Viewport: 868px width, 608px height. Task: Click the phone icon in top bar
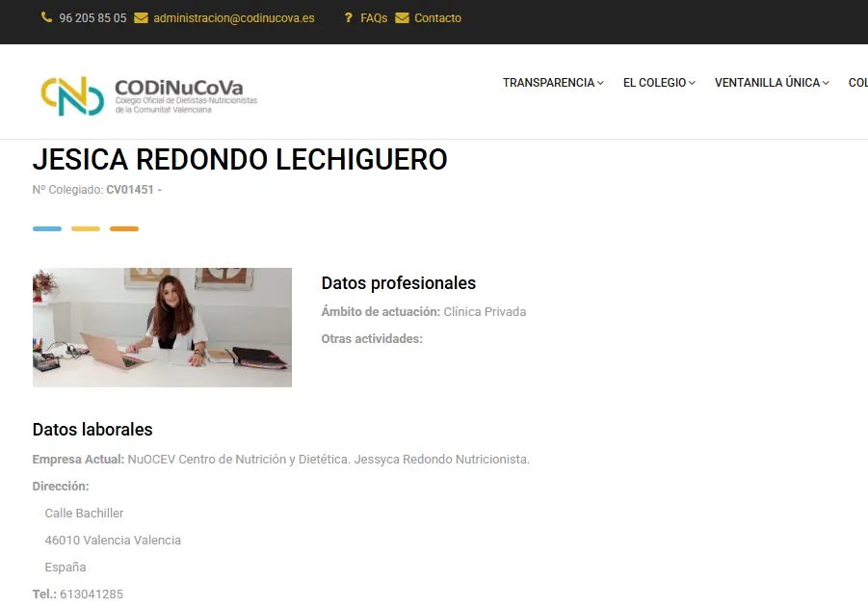click(46, 17)
